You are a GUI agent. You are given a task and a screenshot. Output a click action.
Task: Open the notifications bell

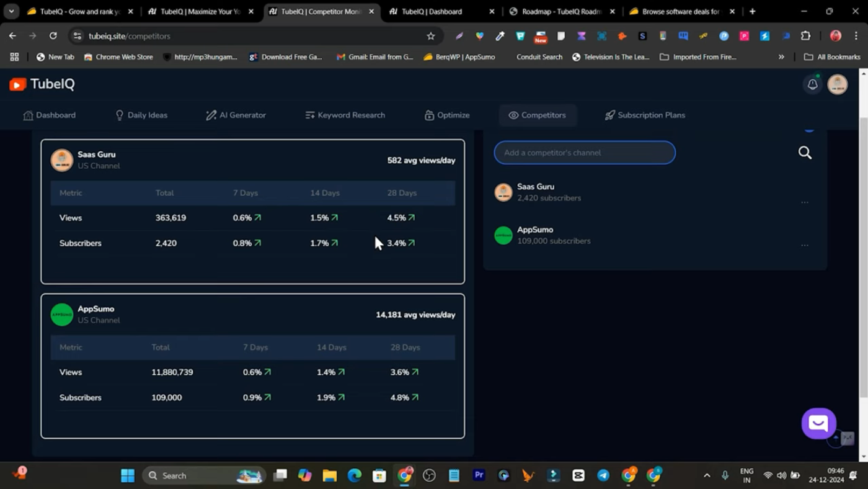tap(812, 84)
